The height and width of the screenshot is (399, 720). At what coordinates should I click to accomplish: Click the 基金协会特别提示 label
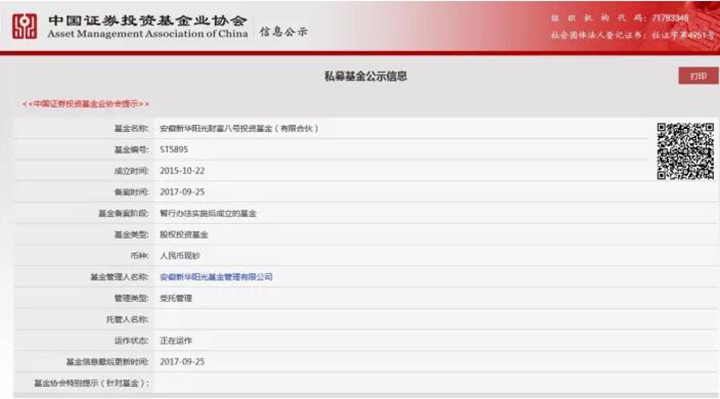92,383
